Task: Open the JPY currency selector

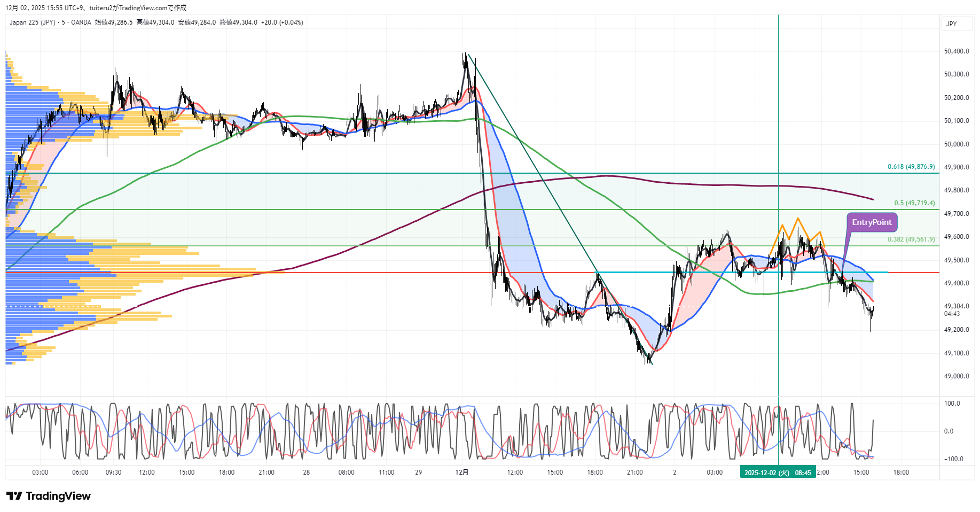Action: pyautogui.click(x=952, y=24)
